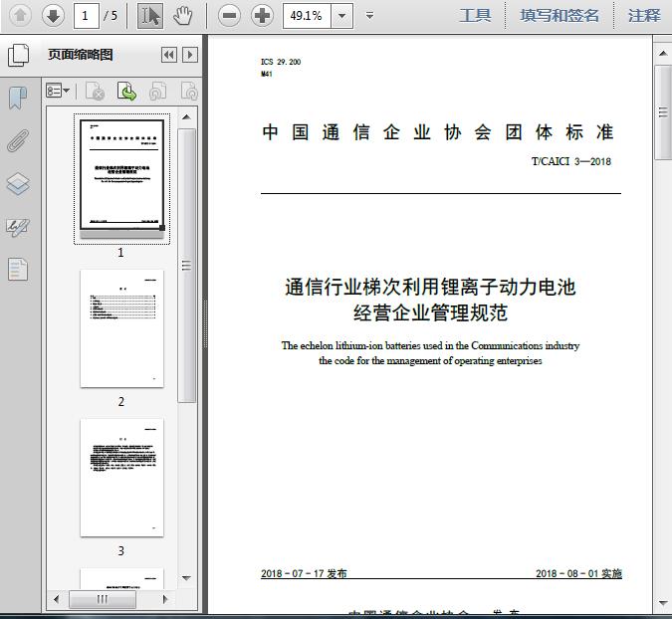
Task: Activate the hand pan tool
Action: point(183,16)
